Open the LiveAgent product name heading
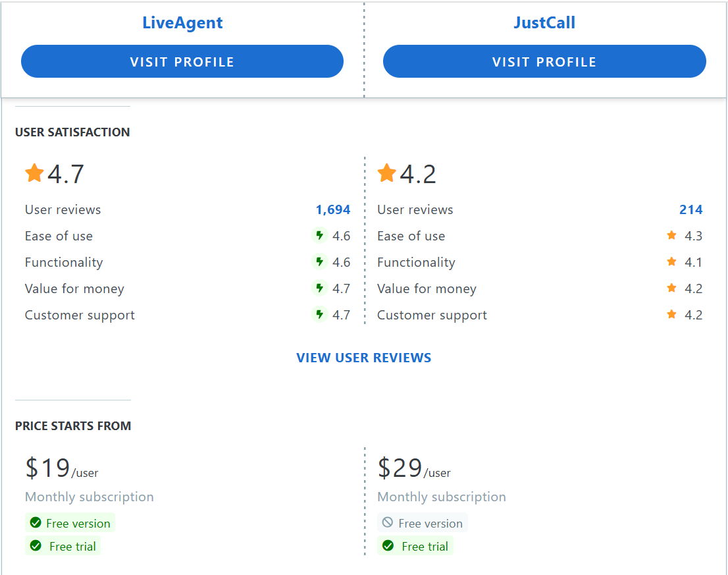Screen dimensions: 728x575 click(182, 22)
